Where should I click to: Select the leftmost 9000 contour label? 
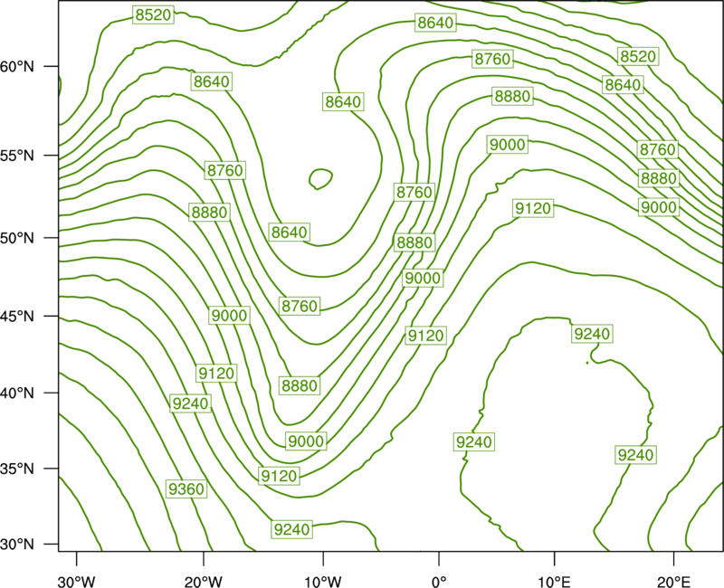[x=230, y=316]
